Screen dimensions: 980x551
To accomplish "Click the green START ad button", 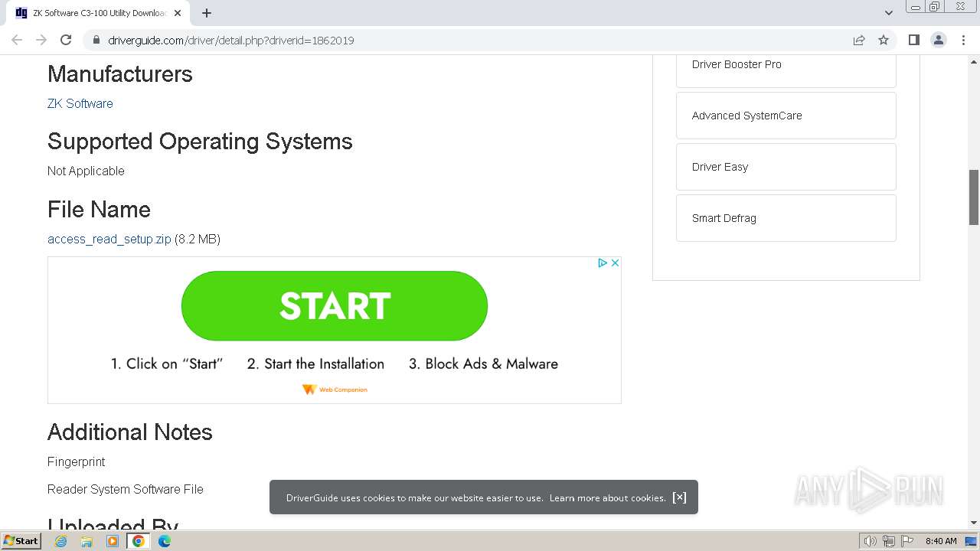I will (x=335, y=305).
